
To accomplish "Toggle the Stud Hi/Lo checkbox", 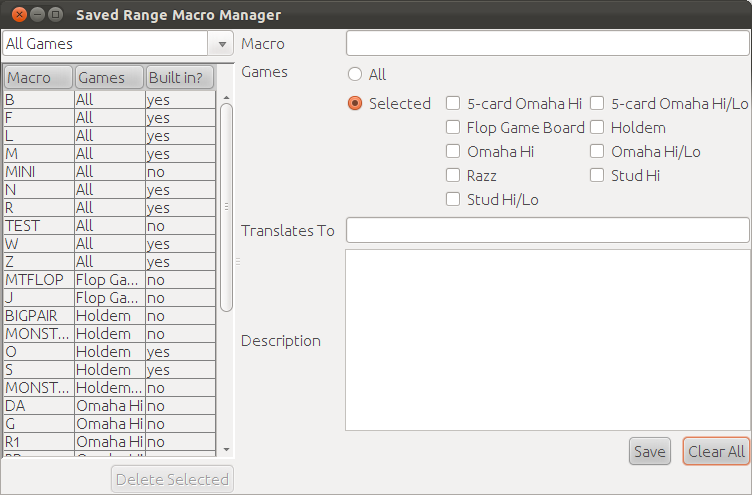I will [453, 200].
